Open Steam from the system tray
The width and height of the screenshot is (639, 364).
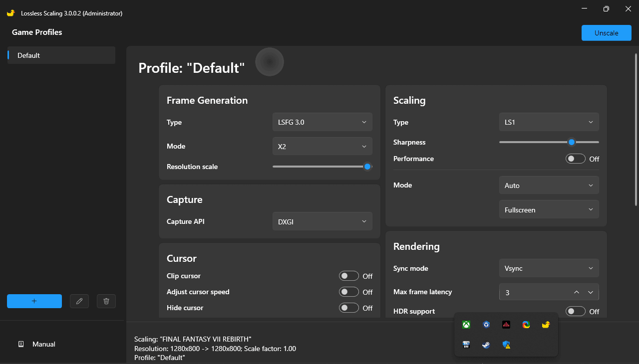coord(486,345)
